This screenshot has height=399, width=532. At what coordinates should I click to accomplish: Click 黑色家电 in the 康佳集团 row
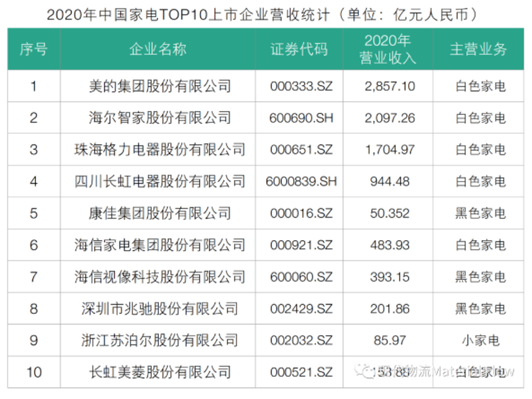coord(481,213)
